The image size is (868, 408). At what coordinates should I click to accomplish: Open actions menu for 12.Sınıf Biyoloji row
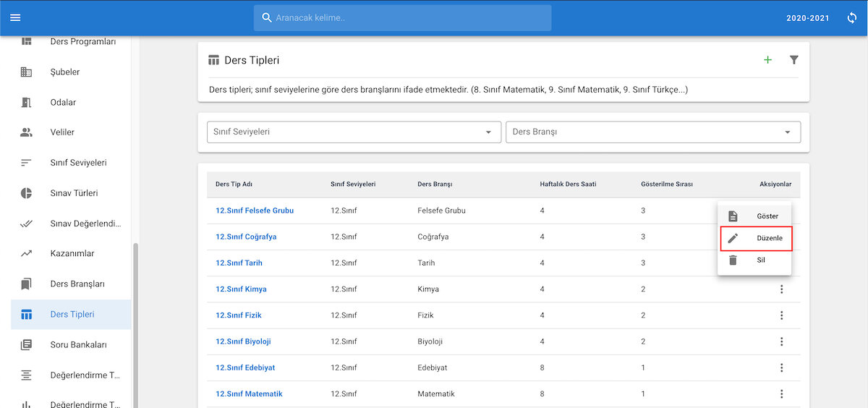coord(781,341)
